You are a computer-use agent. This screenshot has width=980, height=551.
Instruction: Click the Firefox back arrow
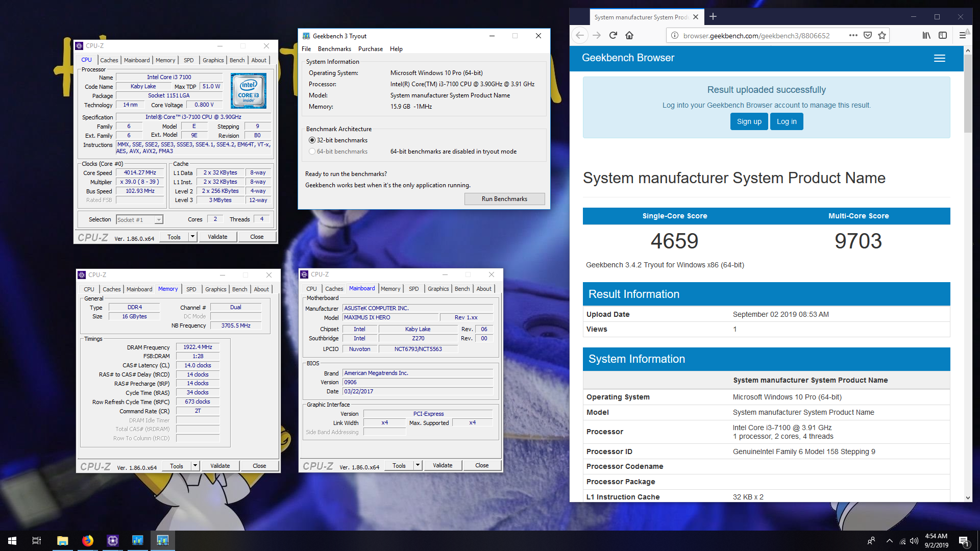[579, 35]
